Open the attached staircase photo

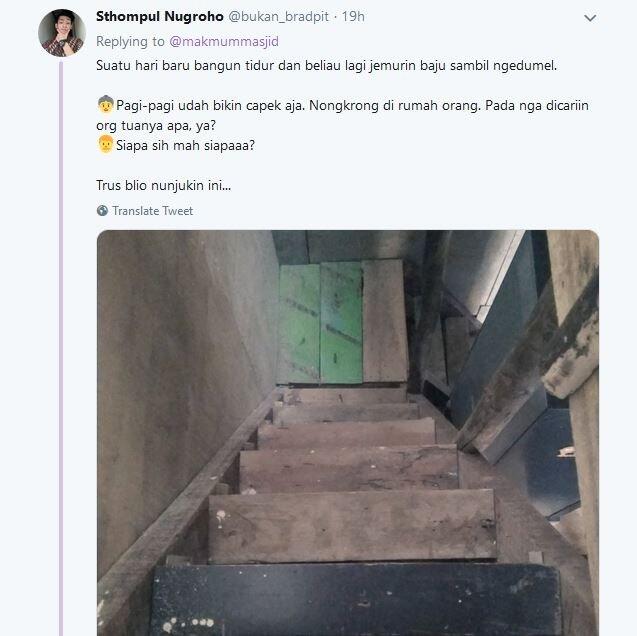click(348, 432)
